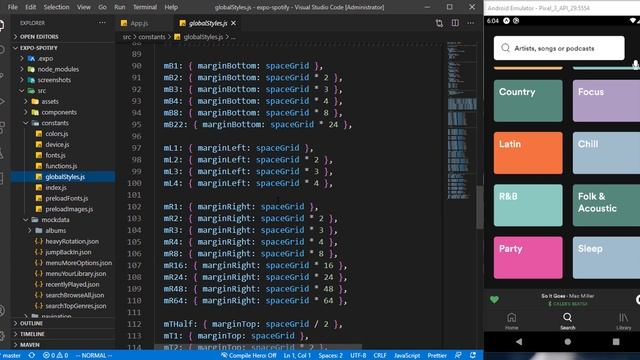Tap Android recent apps square button
Screen dimensions: 640x360
point(616,342)
